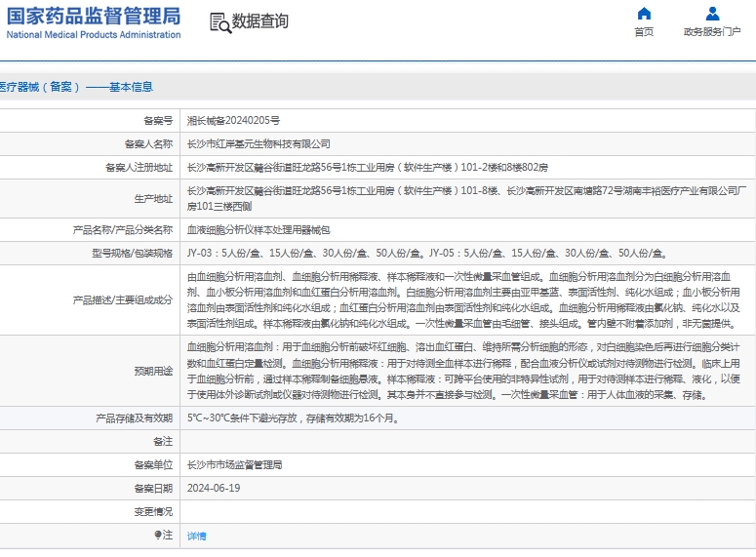Open 政务服务门户 user icon
Image resolution: width=756 pixels, height=557 pixels.
712,14
